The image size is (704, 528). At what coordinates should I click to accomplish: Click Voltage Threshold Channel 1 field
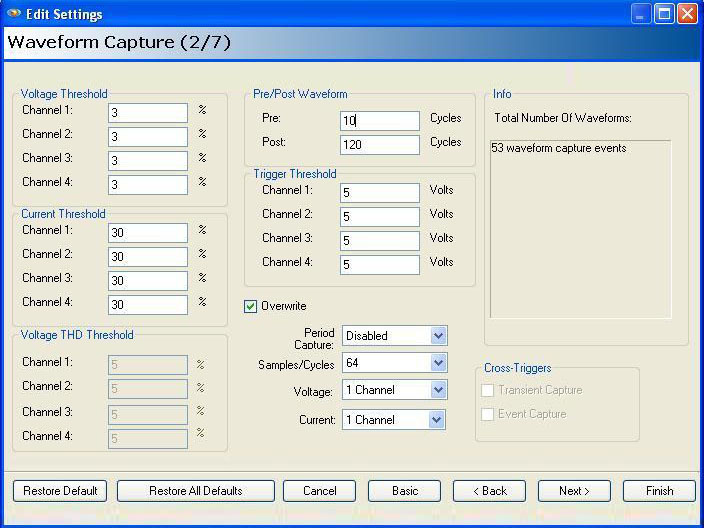click(148, 113)
